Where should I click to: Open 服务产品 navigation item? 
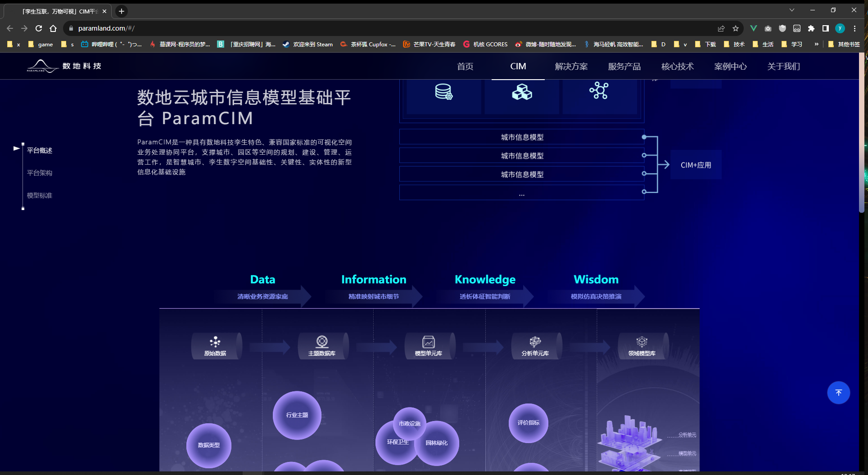(x=624, y=67)
